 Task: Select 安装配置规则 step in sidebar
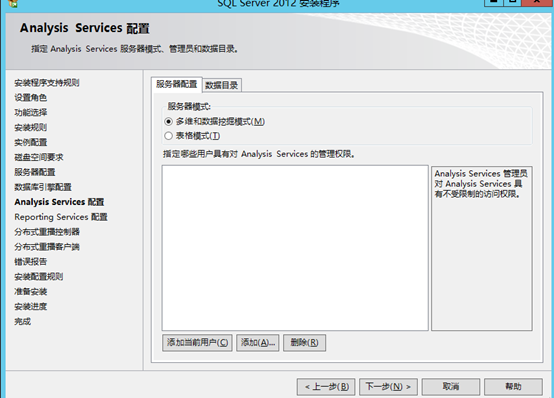click(x=39, y=276)
